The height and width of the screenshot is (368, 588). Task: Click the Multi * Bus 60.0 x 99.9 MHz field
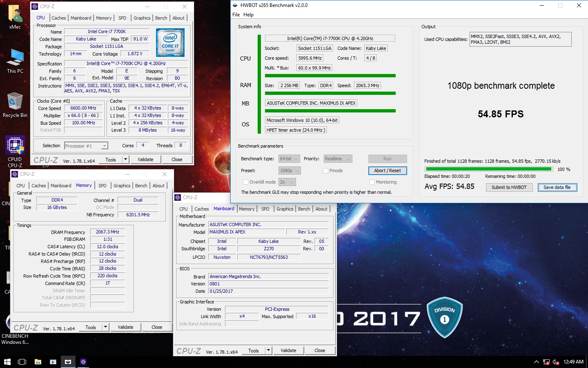click(314, 68)
